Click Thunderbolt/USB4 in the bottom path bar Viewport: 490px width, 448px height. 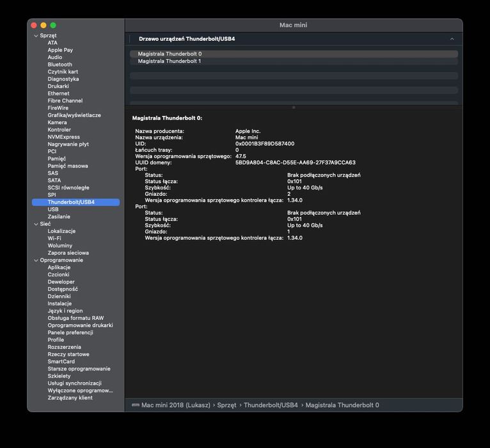coord(271,405)
